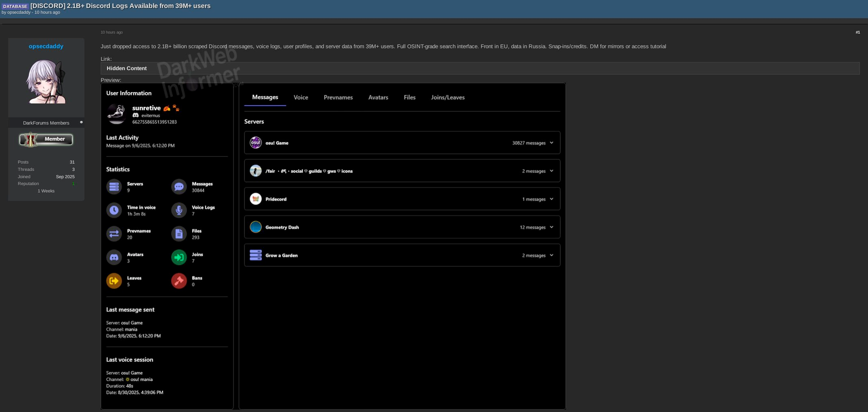The image size is (868, 412).
Task: Expand the Pridecord messages chevron
Action: [x=552, y=199]
